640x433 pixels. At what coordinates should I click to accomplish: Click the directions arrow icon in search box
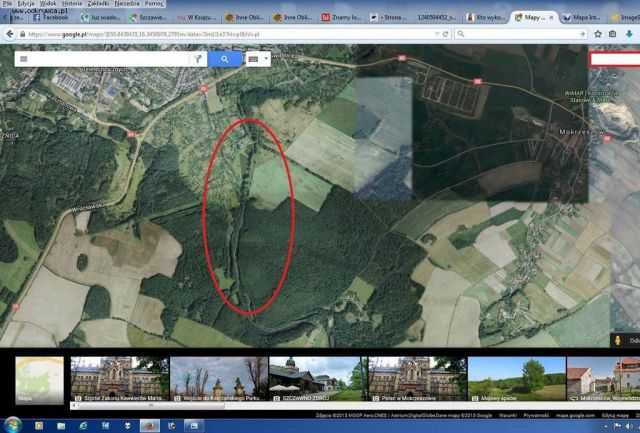coord(199,59)
